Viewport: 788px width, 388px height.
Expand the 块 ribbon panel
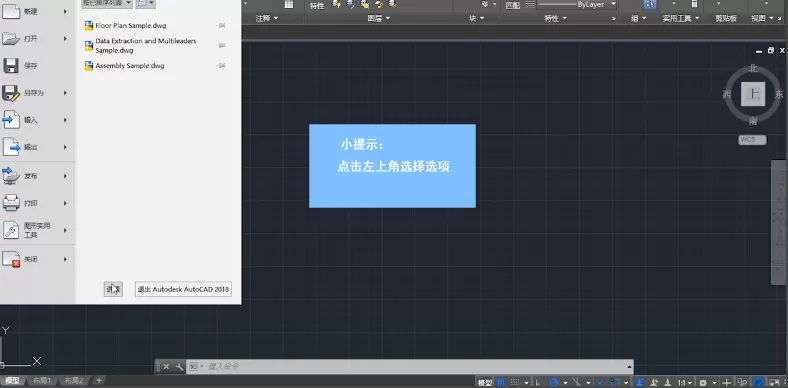(x=477, y=19)
